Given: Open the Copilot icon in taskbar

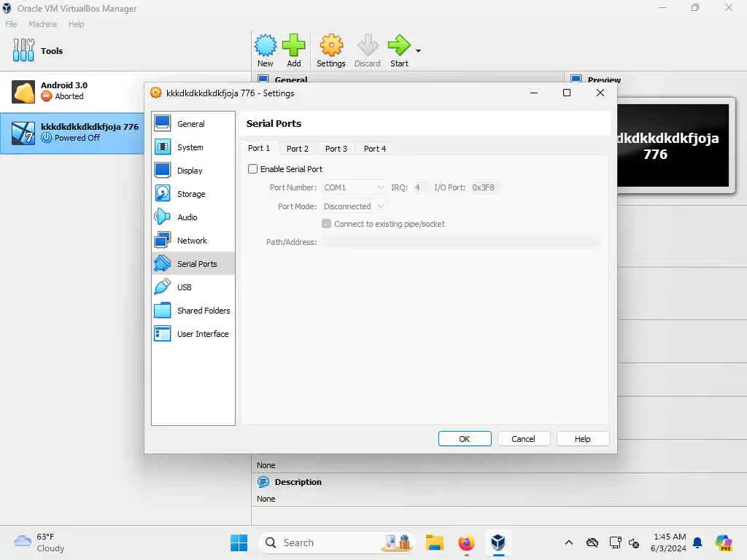Looking at the screenshot, I should pyautogui.click(x=723, y=542).
